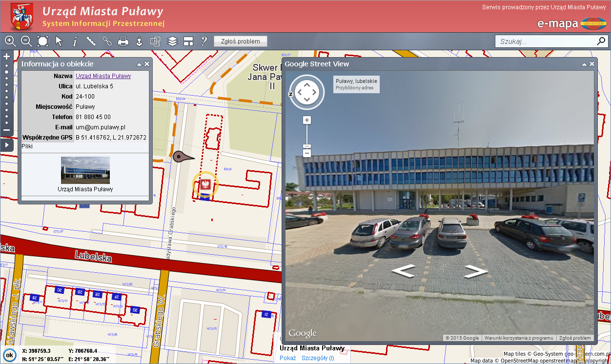Click the e-mapa Geo-System logo

[x=572, y=23]
